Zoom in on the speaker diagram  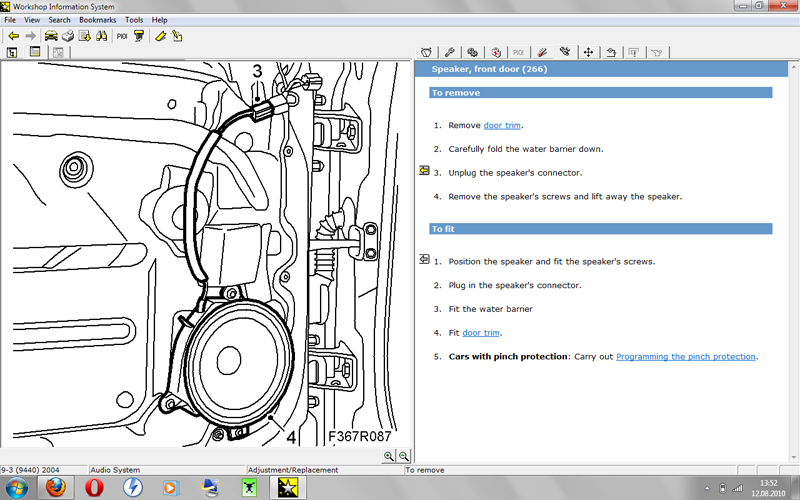coord(388,456)
